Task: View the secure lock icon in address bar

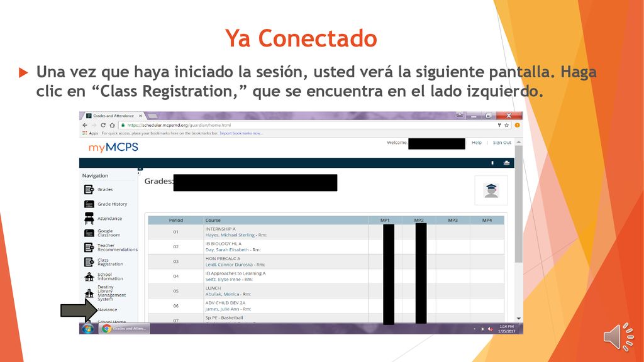Action: click(x=123, y=125)
